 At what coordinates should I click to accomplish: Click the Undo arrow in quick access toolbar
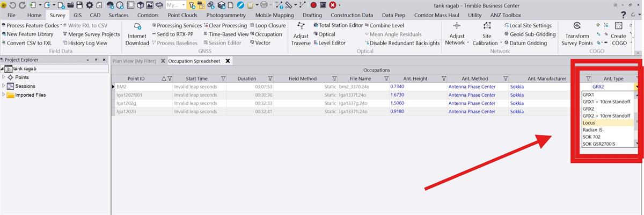pyautogui.click(x=13, y=5)
